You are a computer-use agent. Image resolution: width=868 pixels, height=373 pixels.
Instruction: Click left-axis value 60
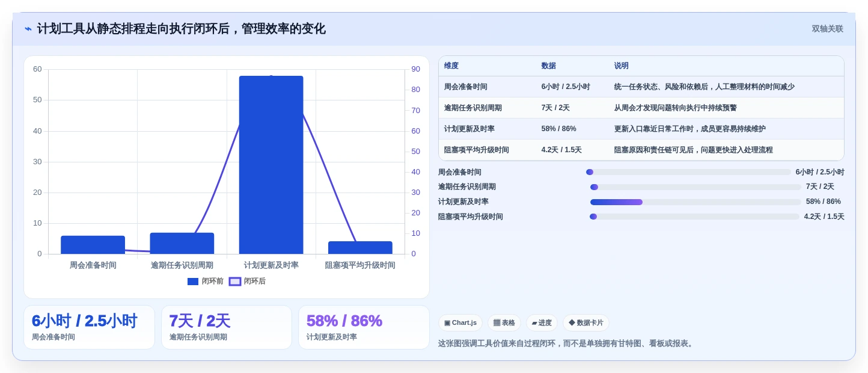(x=37, y=69)
